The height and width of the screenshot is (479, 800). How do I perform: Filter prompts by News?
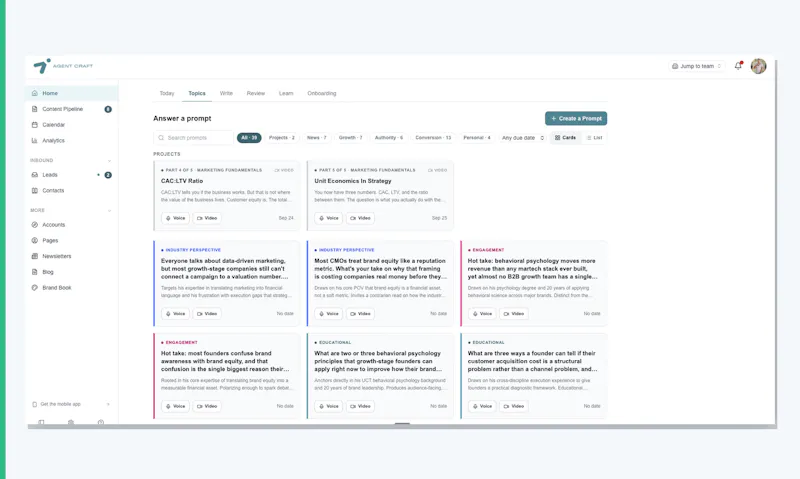(316, 138)
